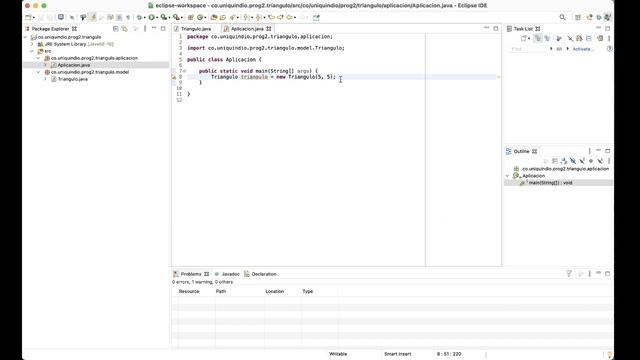Click Smart Insert in status bar
The height and width of the screenshot is (360, 640).
398,354
